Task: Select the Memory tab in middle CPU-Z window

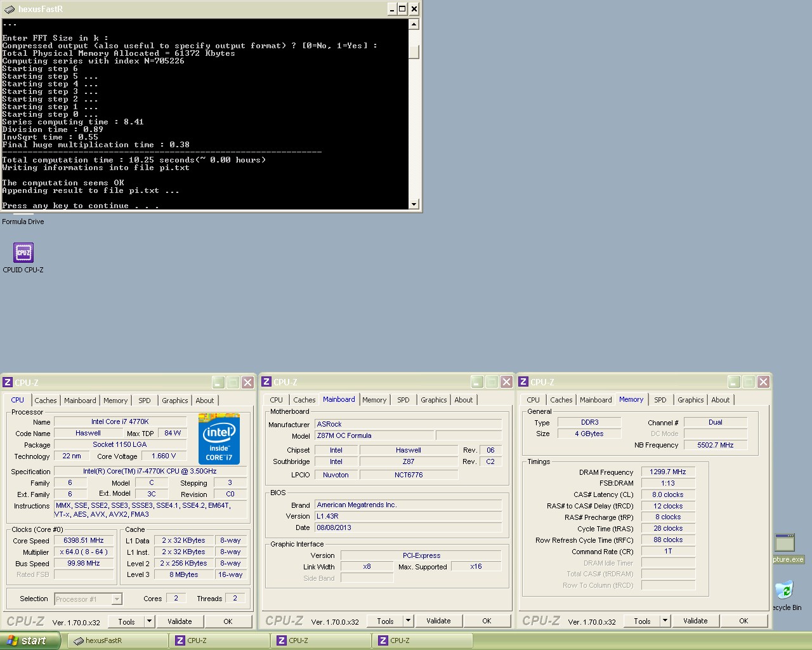Action: point(374,400)
